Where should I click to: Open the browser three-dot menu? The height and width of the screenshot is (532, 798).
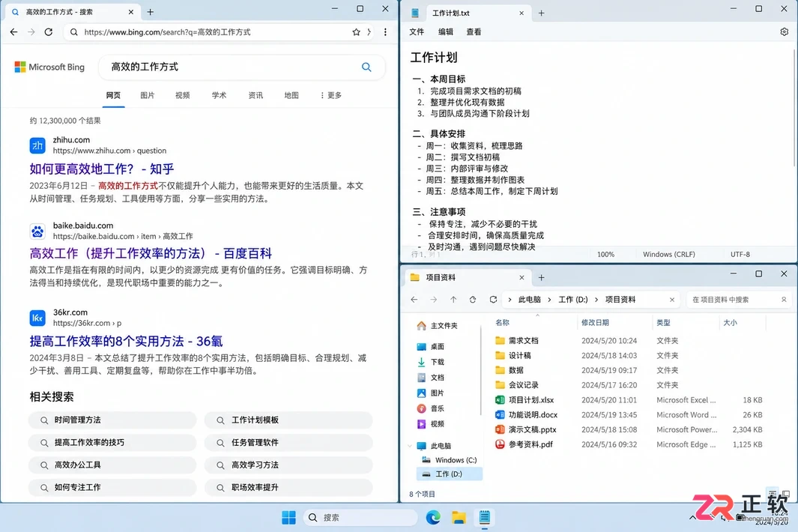[x=385, y=32]
